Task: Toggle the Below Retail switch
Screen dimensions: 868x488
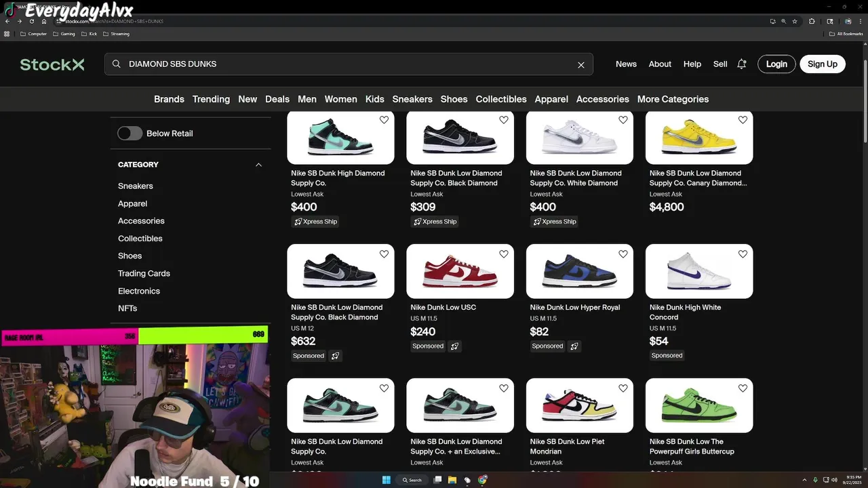Action: (x=130, y=134)
